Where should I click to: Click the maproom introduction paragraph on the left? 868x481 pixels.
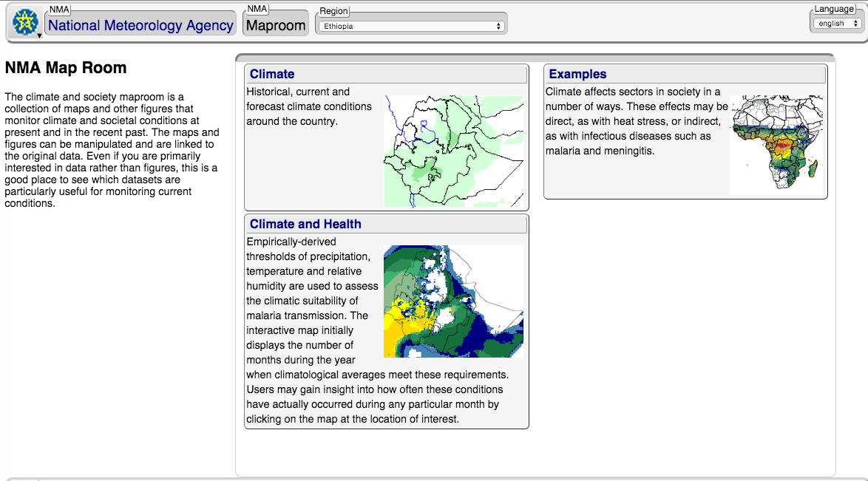[112, 150]
